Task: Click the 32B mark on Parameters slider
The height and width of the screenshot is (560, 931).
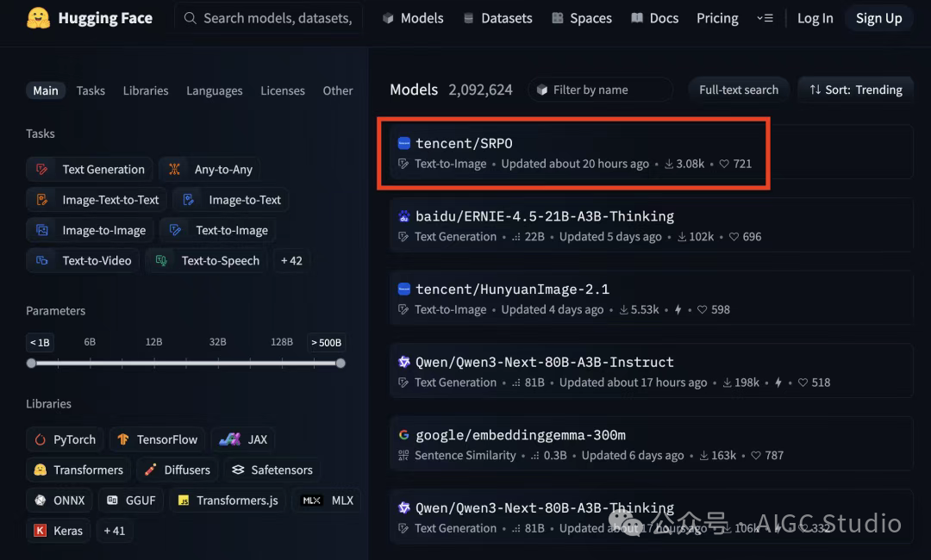Action: tap(218, 342)
